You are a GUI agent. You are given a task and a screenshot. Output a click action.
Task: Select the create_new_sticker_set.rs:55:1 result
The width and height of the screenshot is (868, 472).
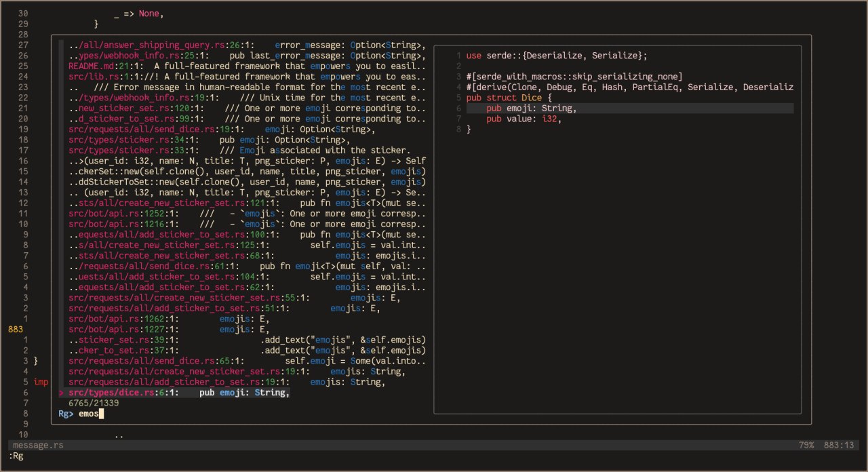[x=235, y=298]
